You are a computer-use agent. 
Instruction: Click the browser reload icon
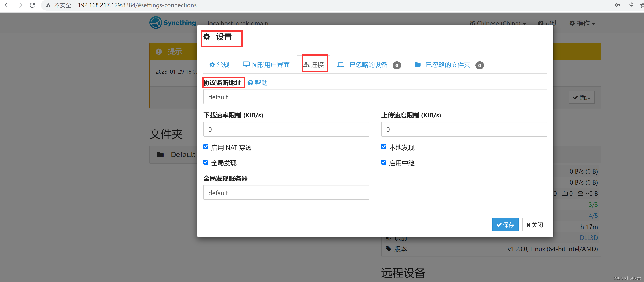pyautogui.click(x=32, y=5)
